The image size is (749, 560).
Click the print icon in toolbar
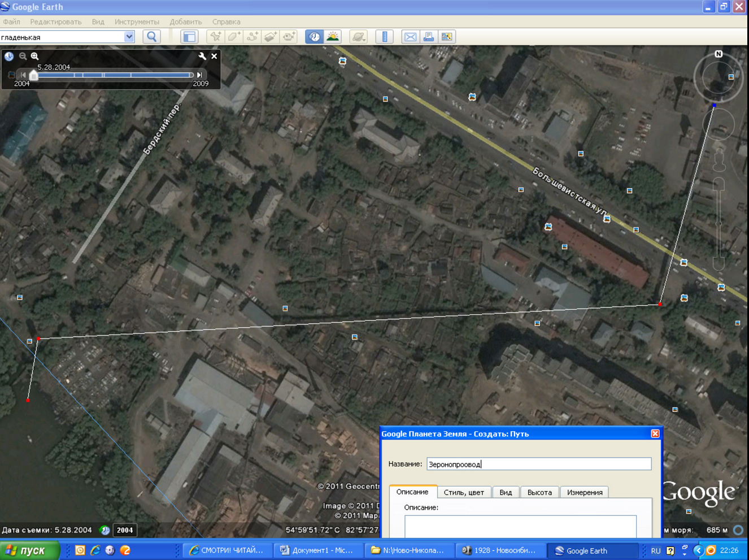pyautogui.click(x=429, y=37)
